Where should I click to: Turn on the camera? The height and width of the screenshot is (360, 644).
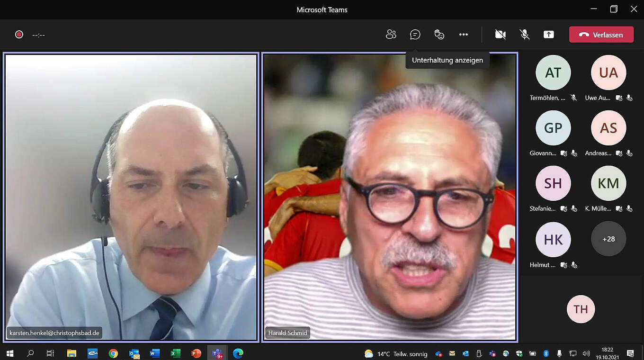(x=500, y=35)
